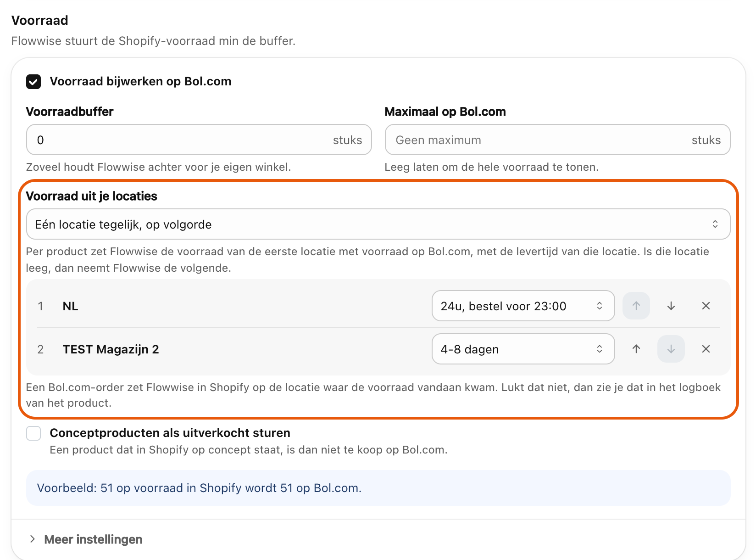Open NL delivery time dropdown
The height and width of the screenshot is (560, 756).
click(523, 306)
